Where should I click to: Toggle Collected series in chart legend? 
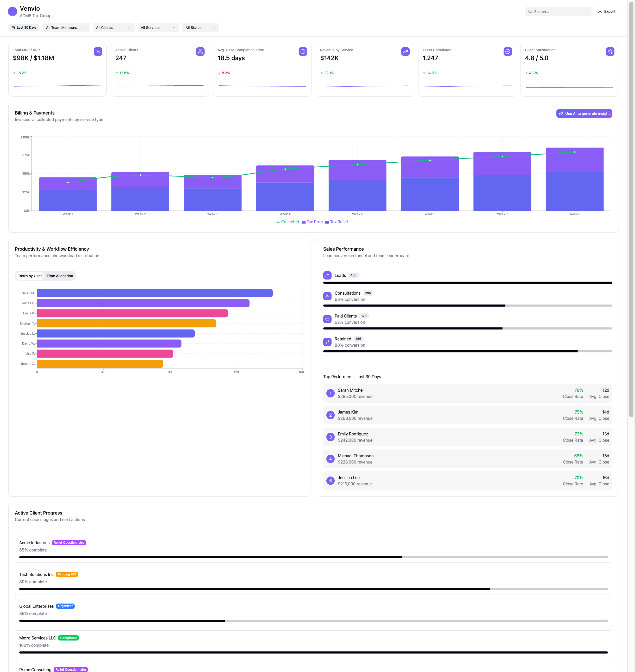coord(288,222)
